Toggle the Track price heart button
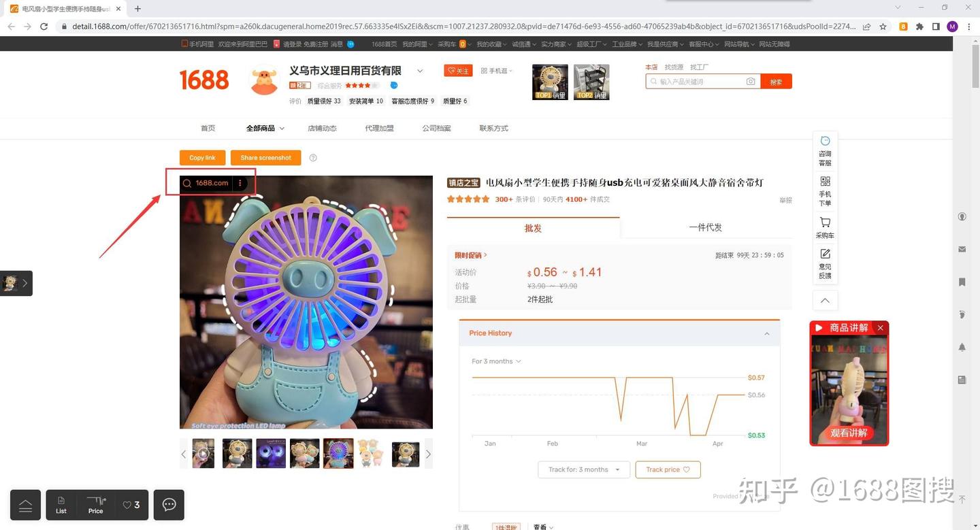This screenshot has height=530, width=980. click(x=687, y=469)
